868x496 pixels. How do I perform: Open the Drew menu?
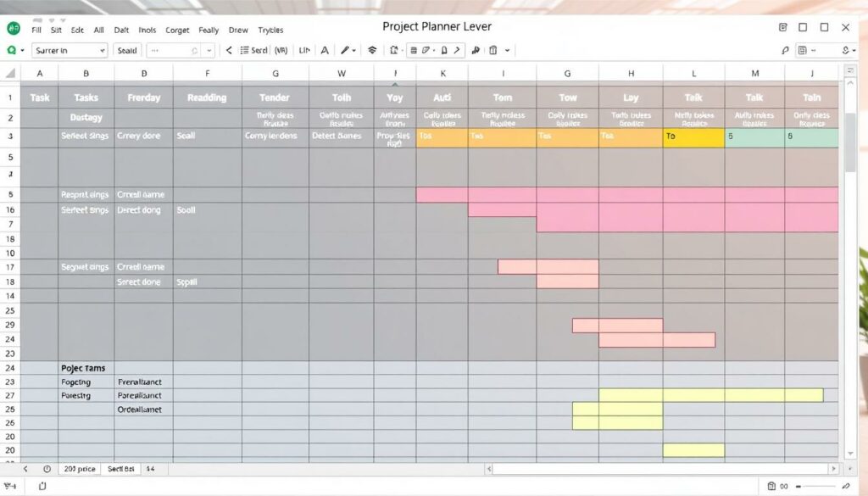pos(238,30)
